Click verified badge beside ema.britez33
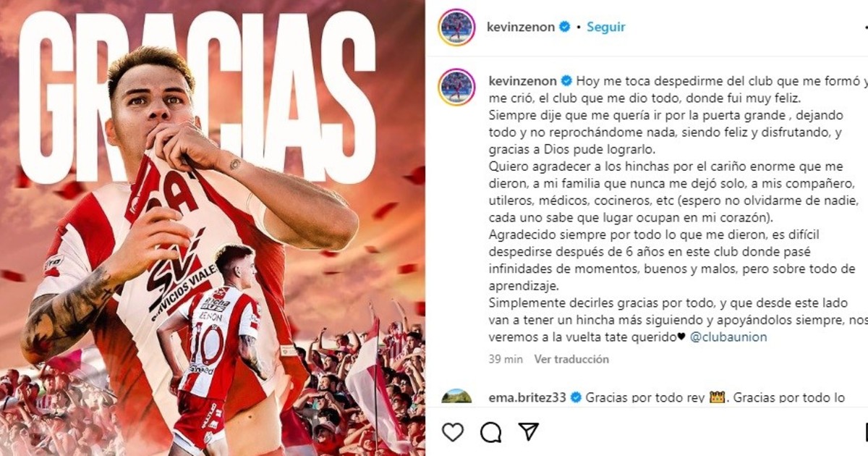868x456 pixels. 576,397
